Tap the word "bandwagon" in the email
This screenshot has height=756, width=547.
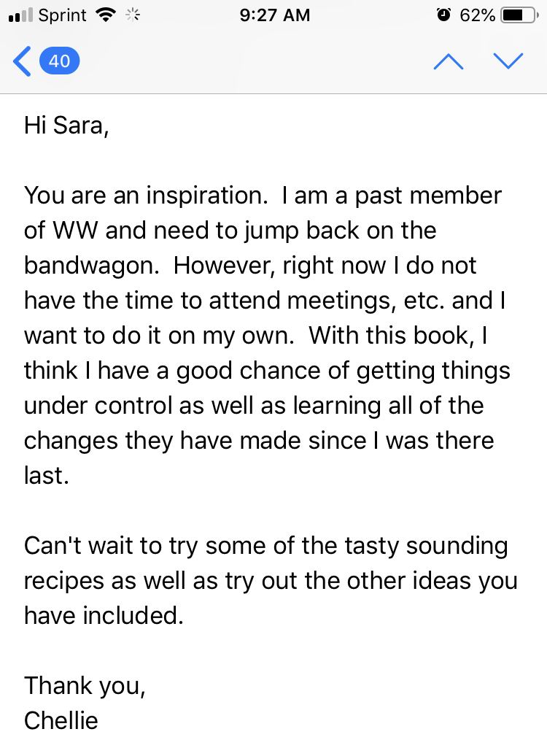[x=89, y=266]
